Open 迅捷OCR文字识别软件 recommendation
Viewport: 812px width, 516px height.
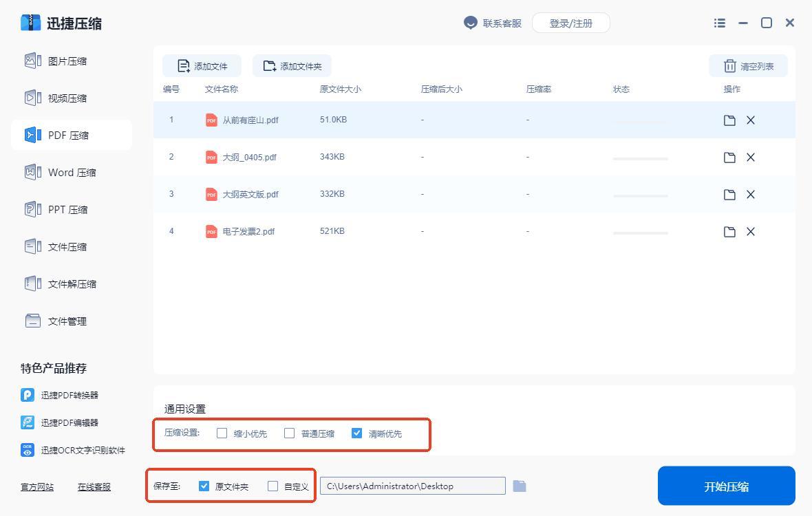click(x=73, y=450)
